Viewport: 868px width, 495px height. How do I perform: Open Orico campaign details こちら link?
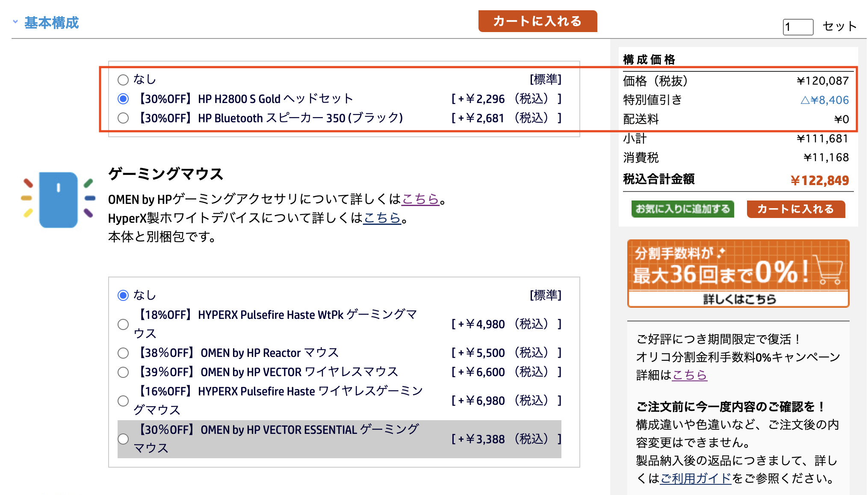(x=689, y=375)
